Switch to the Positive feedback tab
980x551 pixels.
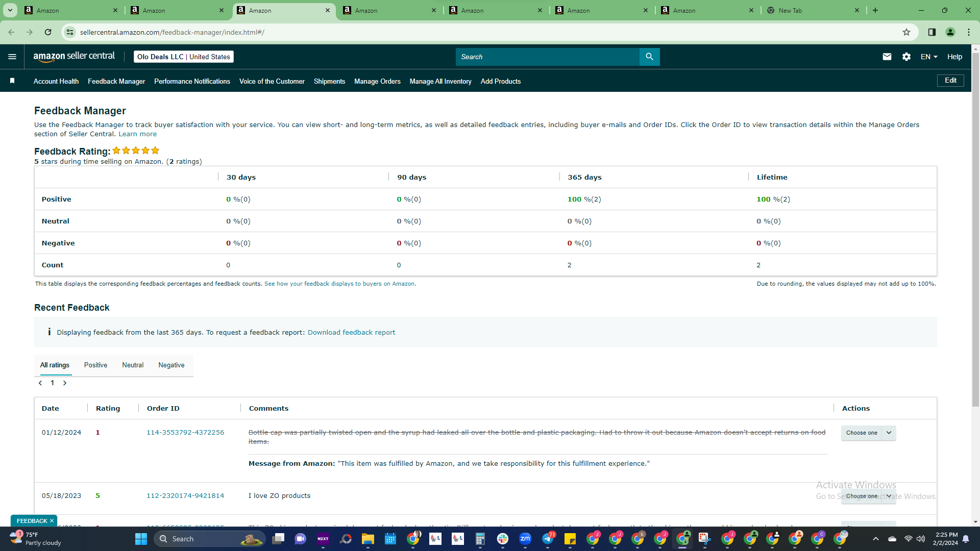[x=95, y=365]
